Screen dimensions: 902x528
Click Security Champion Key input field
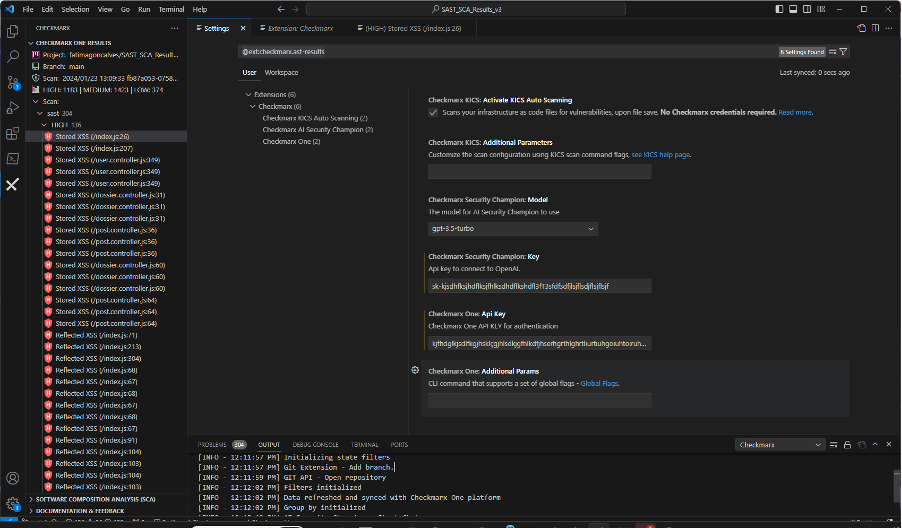pyautogui.click(x=540, y=286)
